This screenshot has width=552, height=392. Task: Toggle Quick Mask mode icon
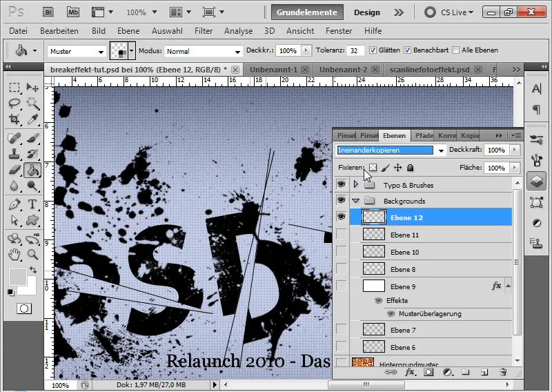(24, 308)
